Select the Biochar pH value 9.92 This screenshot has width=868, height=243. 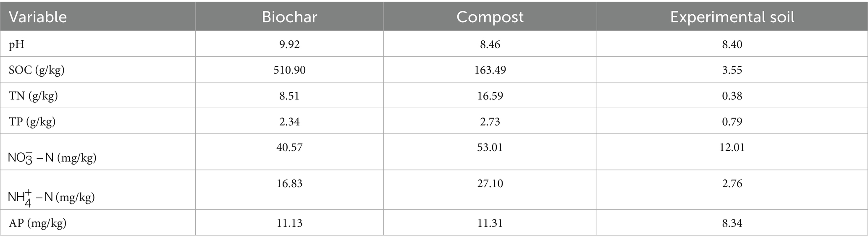289,44
